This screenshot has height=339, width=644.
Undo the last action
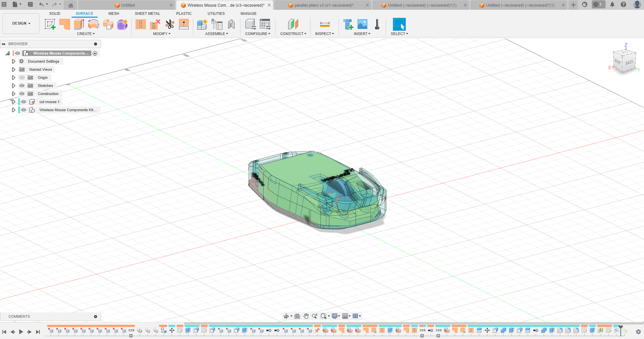pyautogui.click(x=41, y=4)
